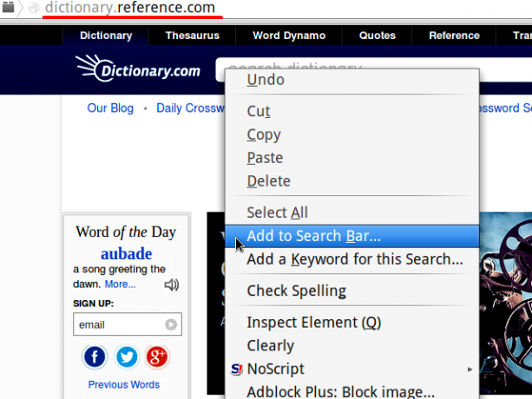
Task: Choose Delete from the context menu
Action: pos(352,181)
